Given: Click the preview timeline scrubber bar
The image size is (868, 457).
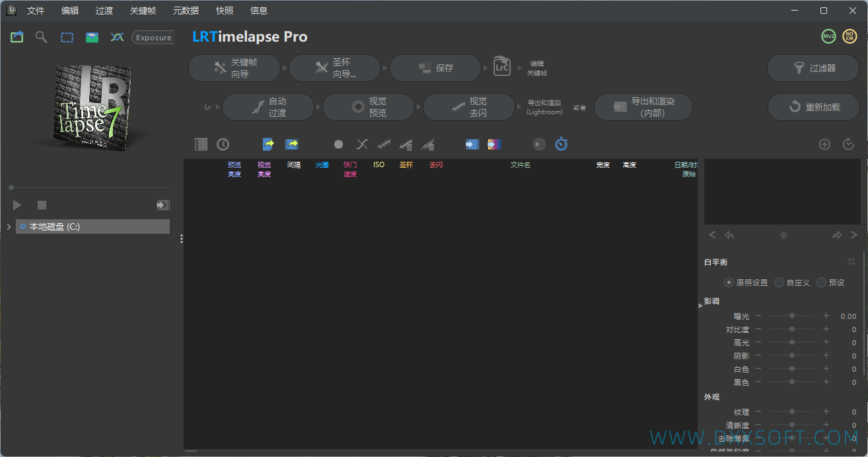Looking at the screenshot, I should (x=89, y=188).
